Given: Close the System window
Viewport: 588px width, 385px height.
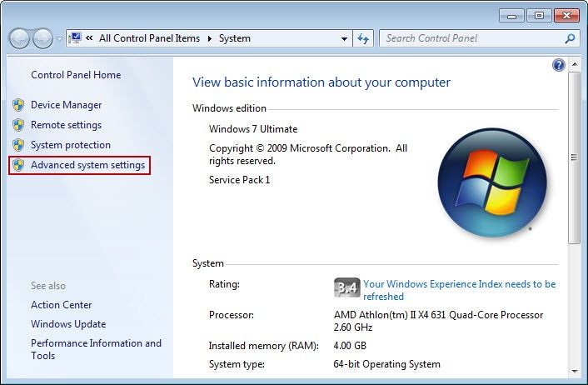Looking at the screenshot, I should [566, 16].
